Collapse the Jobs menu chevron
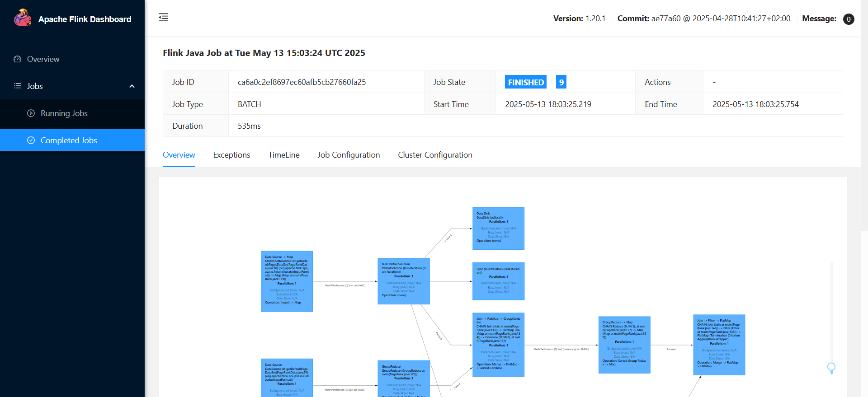Viewport: 868px width, 397px height. (132, 86)
